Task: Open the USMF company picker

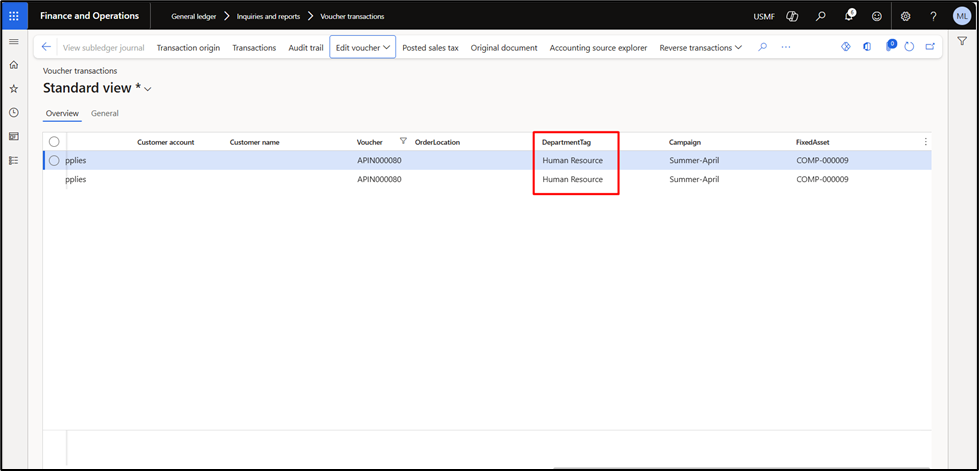Action: tap(764, 17)
